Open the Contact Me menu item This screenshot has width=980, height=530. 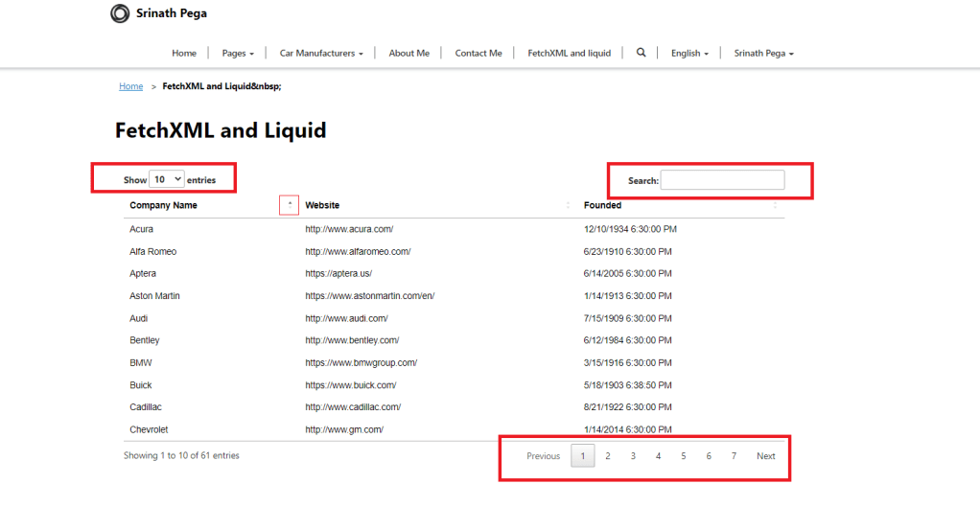[478, 54]
